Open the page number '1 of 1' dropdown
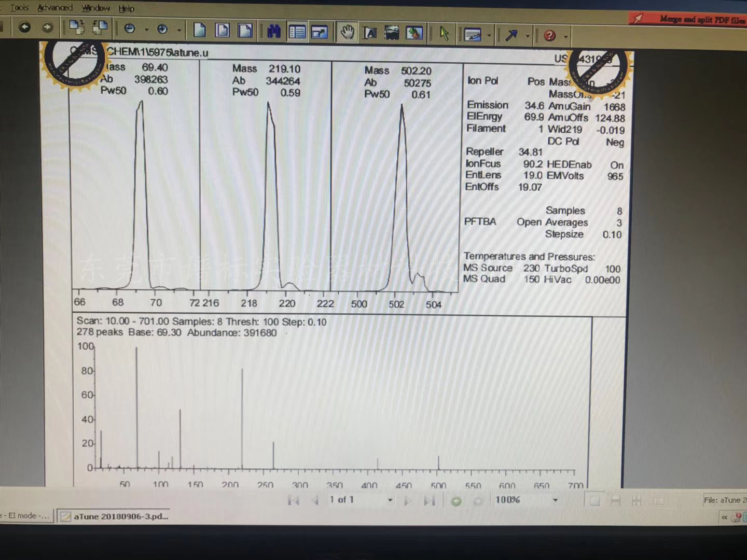This screenshot has width=747, height=560. pyautogui.click(x=390, y=500)
